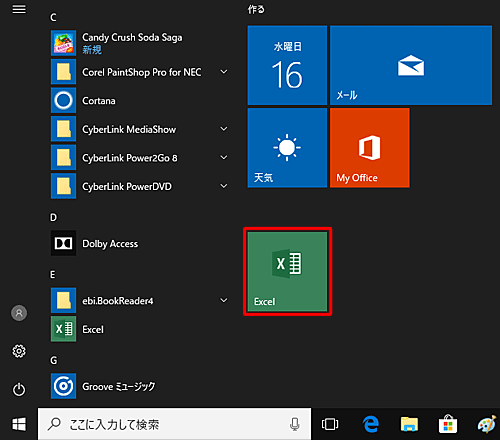Open Excel from the E app list
This screenshot has height=440, width=500.
click(x=140, y=329)
